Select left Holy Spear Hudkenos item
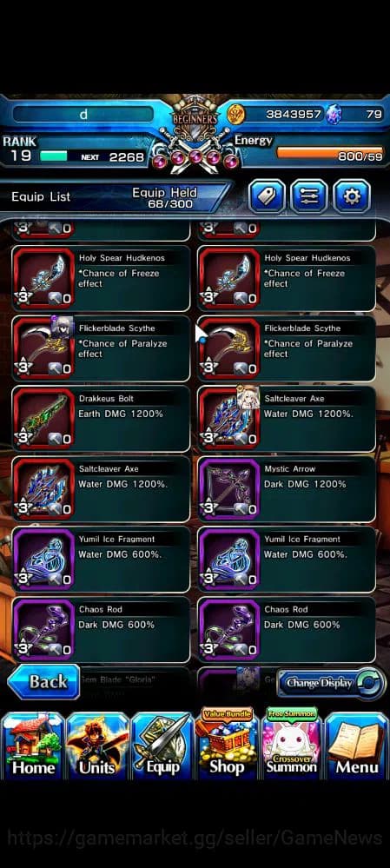This screenshot has width=390, height=868. click(x=102, y=278)
